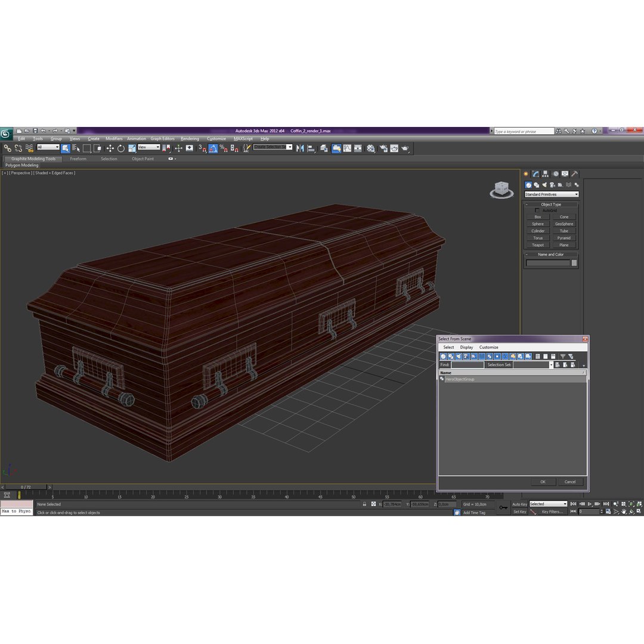
Task: Click Angle Snap toggle in toolbar
Action: pyautogui.click(x=213, y=148)
